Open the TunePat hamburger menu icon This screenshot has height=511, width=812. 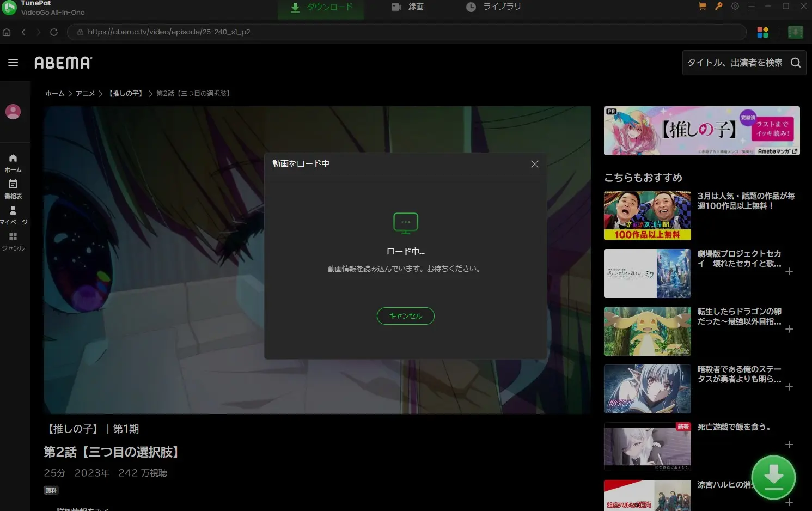[751, 7]
